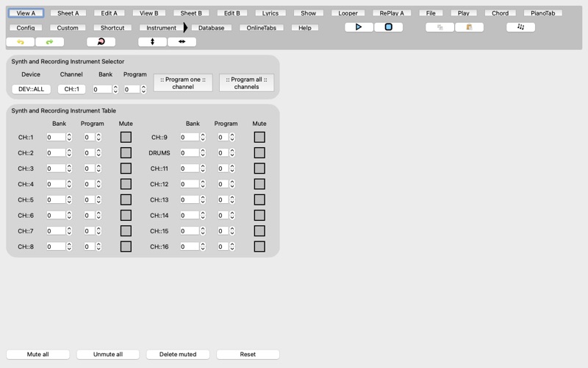The width and height of the screenshot is (588, 368).
Task: Toggle mute for CH::16
Action: 259,247
